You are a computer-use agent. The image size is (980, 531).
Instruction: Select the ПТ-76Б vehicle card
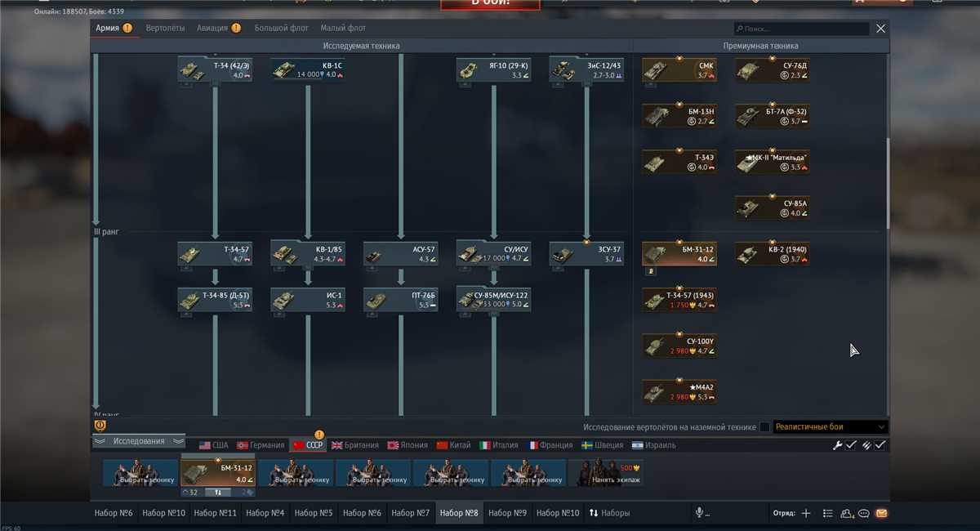pyautogui.click(x=401, y=300)
